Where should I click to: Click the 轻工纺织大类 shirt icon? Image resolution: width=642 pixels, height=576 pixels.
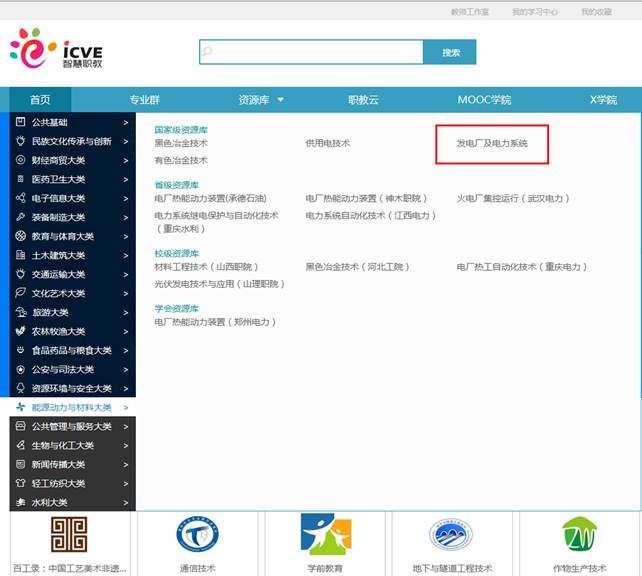[x=20, y=483]
